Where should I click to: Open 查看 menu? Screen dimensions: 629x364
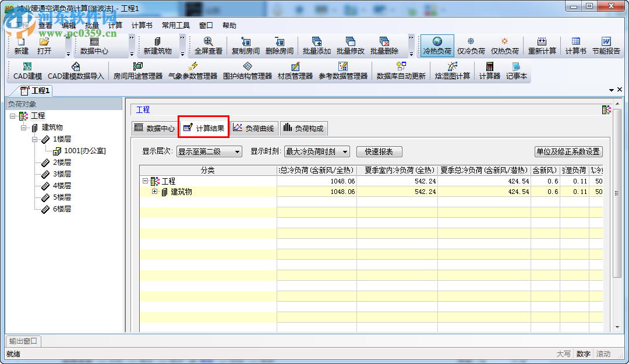(45, 25)
